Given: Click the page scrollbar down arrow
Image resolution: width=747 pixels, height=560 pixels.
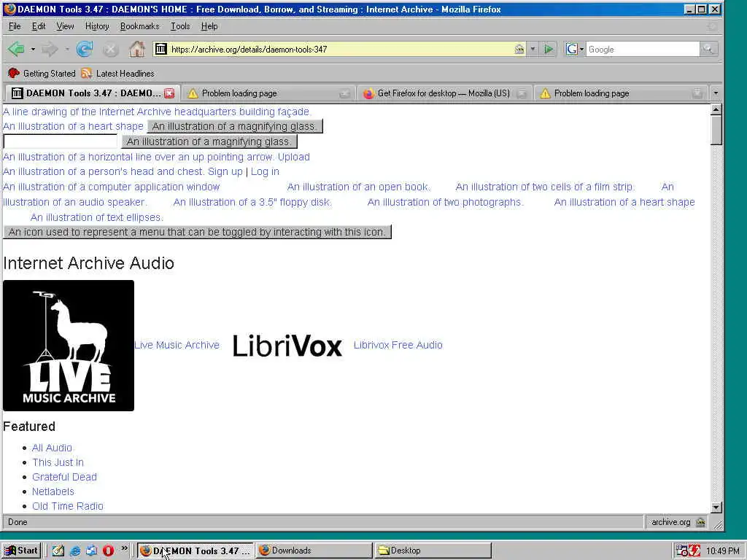Looking at the screenshot, I should click(x=716, y=507).
